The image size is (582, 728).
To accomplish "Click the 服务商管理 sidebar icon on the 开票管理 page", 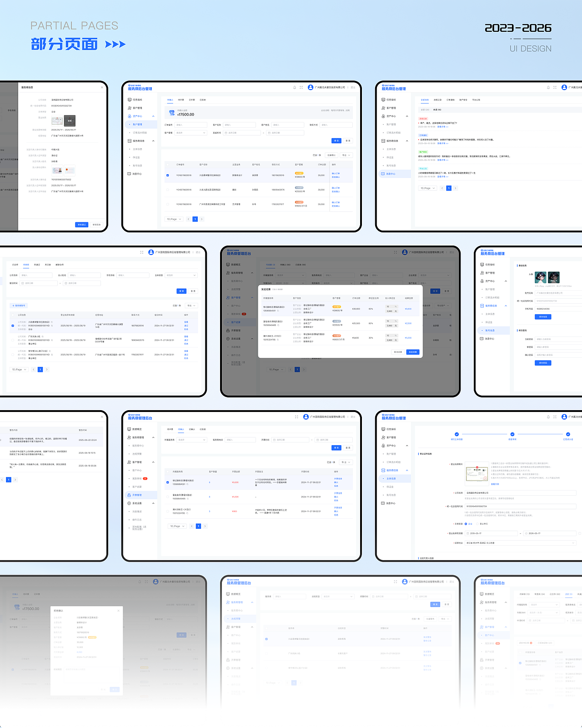I will 129,437.
